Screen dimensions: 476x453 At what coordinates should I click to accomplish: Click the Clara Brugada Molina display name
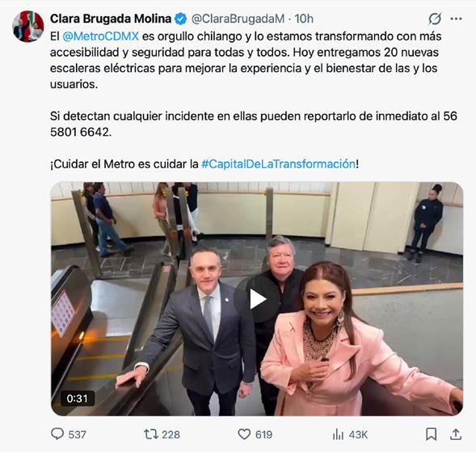pos(111,19)
